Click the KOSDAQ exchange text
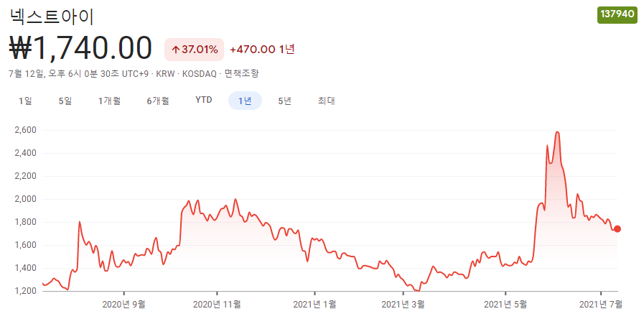Screen dimensions: 644x319 [200, 74]
